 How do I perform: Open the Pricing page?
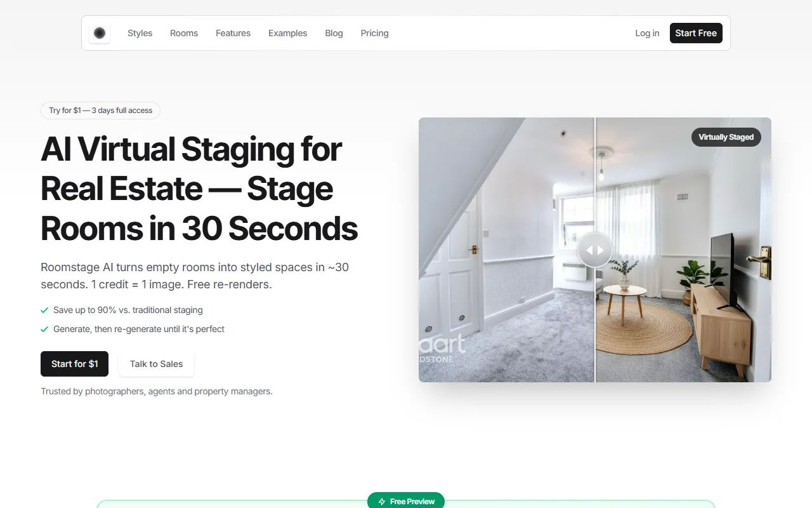(x=374, y=33)
